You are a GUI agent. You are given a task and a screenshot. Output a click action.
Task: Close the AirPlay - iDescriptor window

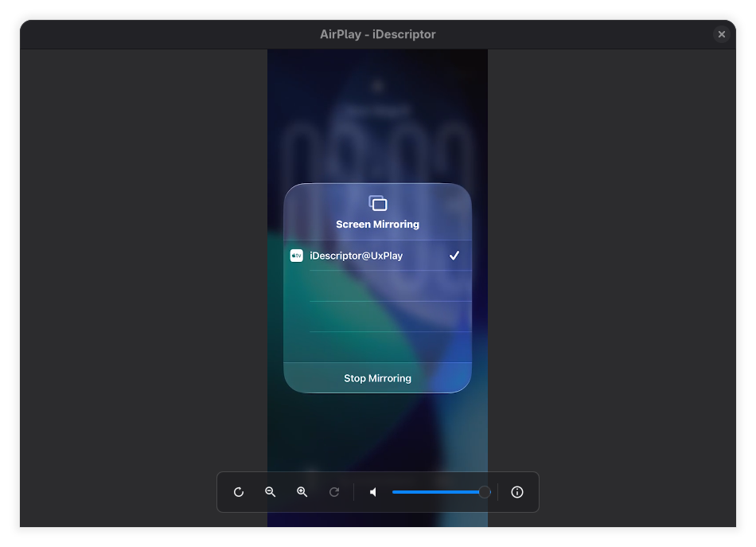(x=721, y=34)
